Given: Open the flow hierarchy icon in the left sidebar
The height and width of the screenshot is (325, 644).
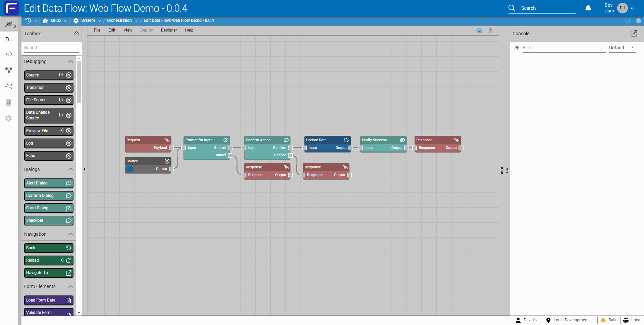Looking at the screenshot, I should tap(9, 70).
